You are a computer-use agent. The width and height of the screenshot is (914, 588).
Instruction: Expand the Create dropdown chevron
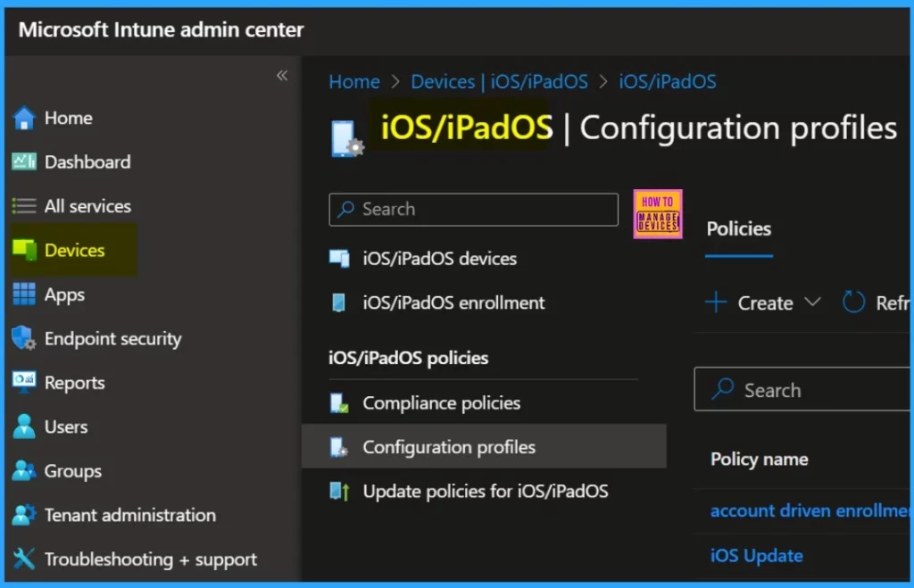tap(812, 302)
